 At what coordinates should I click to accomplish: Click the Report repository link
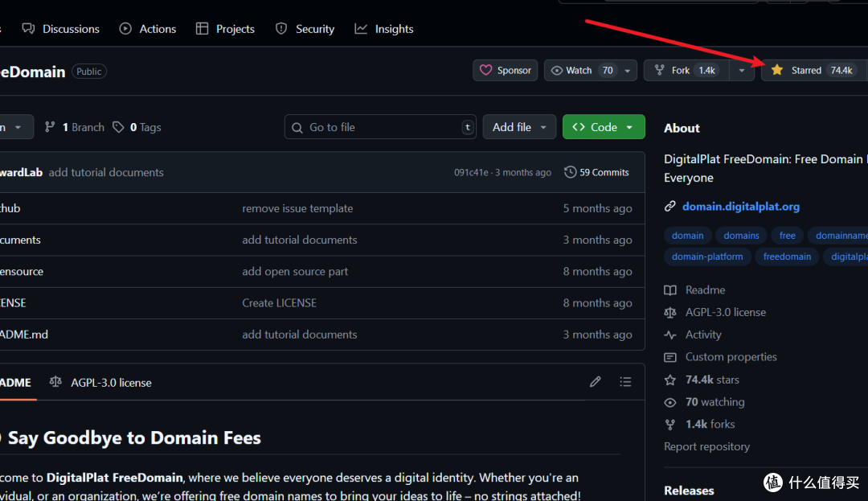point(706,446)
